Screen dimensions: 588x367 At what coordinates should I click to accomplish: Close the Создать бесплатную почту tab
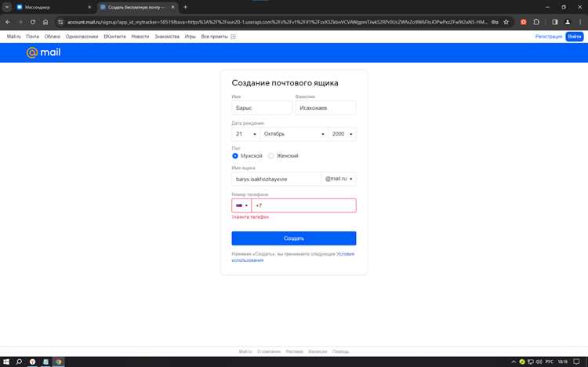tap(172, 7)
